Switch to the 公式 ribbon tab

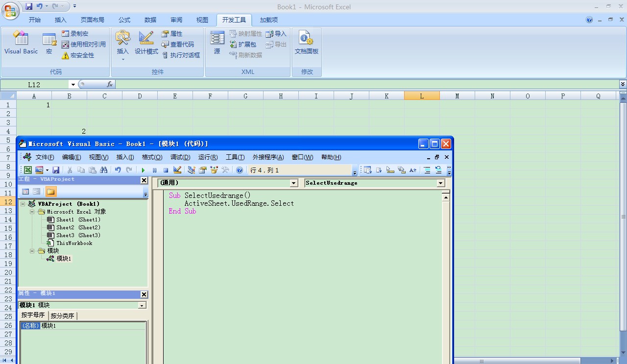[124, 20]
